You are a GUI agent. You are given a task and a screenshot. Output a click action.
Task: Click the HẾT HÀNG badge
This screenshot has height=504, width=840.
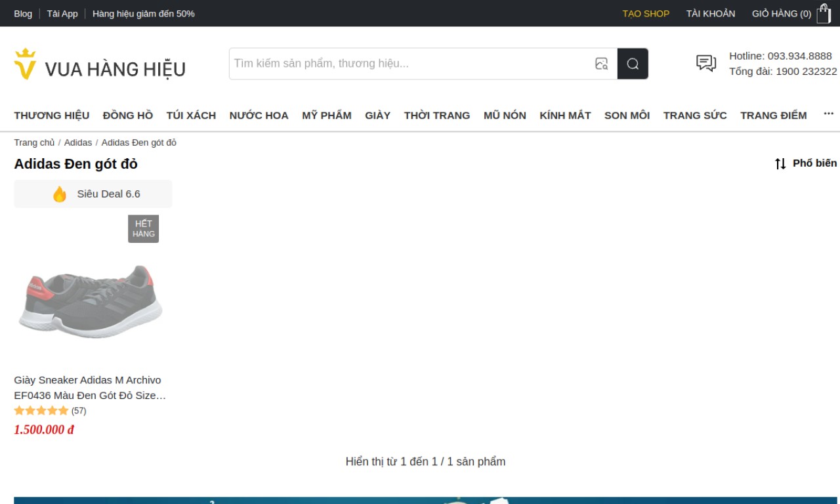(144, 229)
